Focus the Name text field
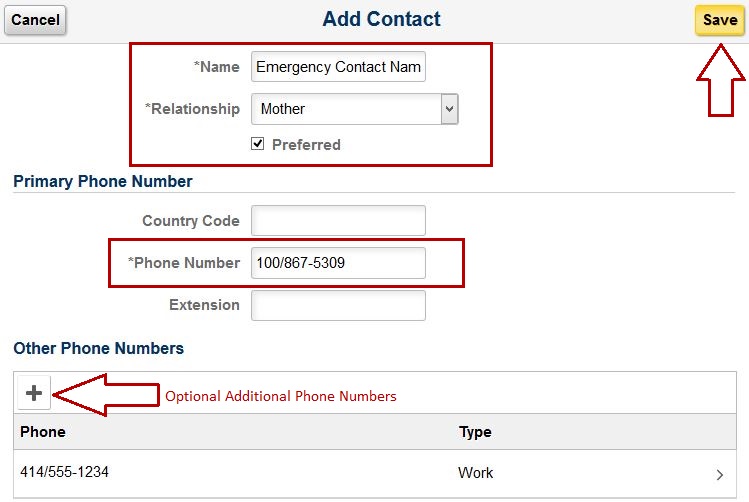 tap(338, 67)
